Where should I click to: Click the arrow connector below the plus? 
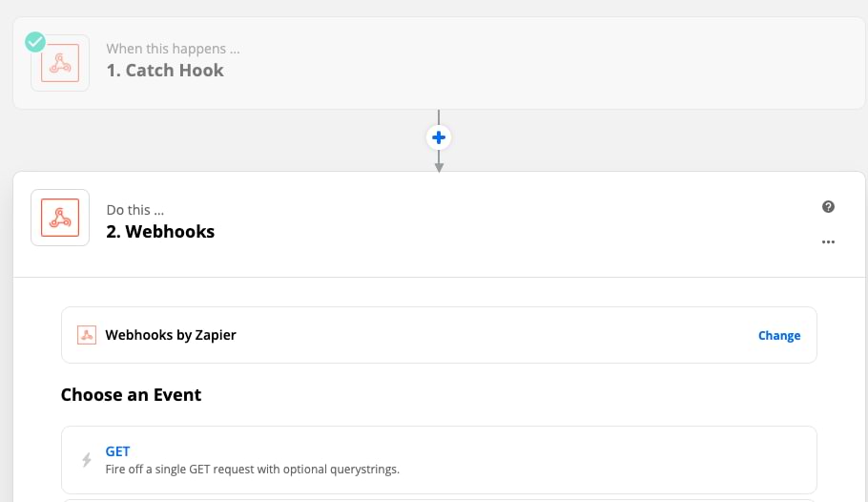pyautogui.click(x=439, y=162)
